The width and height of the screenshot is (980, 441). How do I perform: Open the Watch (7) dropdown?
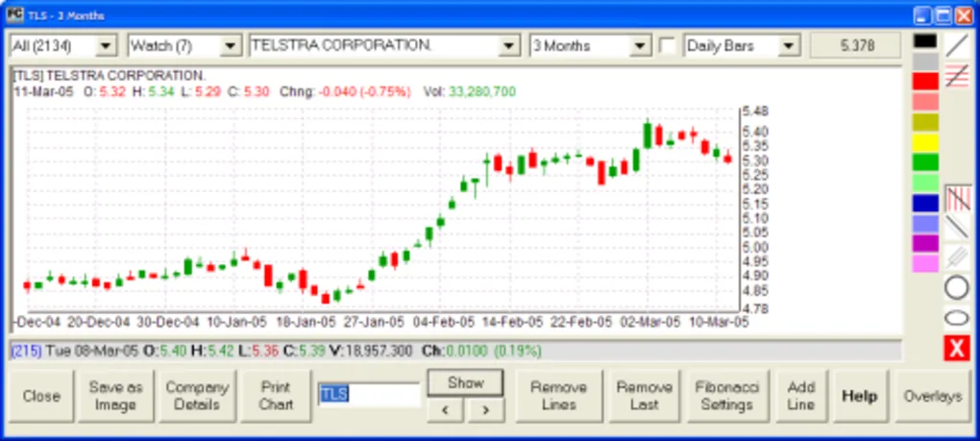231,46
